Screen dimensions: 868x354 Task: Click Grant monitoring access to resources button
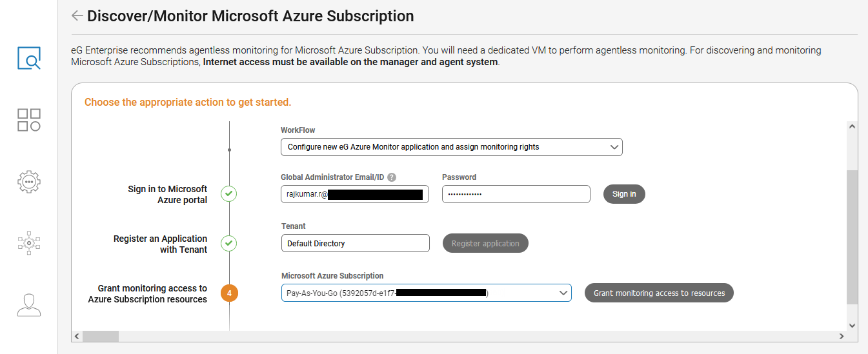click(659, 293)
